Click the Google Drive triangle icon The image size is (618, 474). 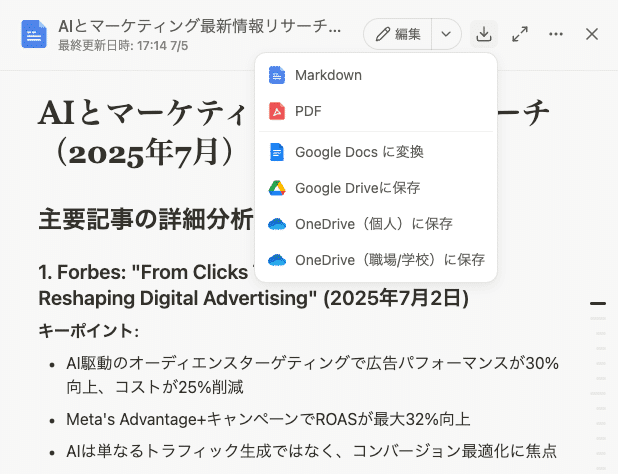tap(277, 188)
